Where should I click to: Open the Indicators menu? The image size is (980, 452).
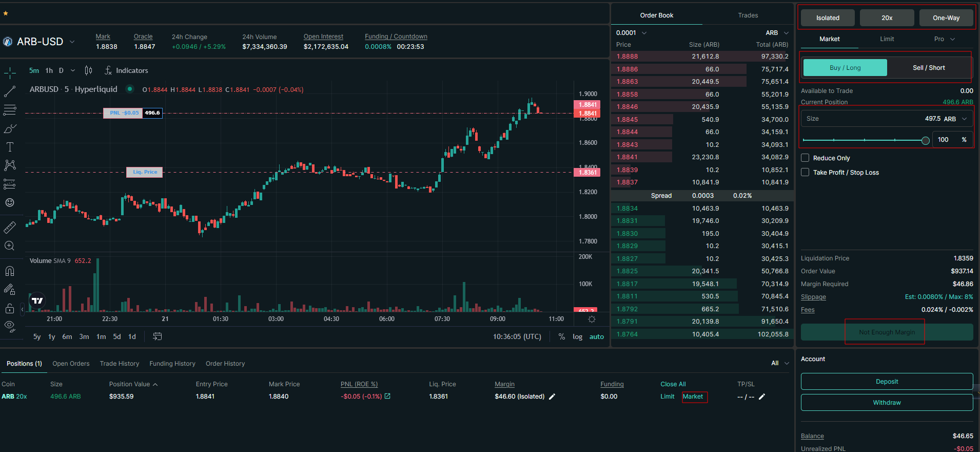(x=126, y=70)
